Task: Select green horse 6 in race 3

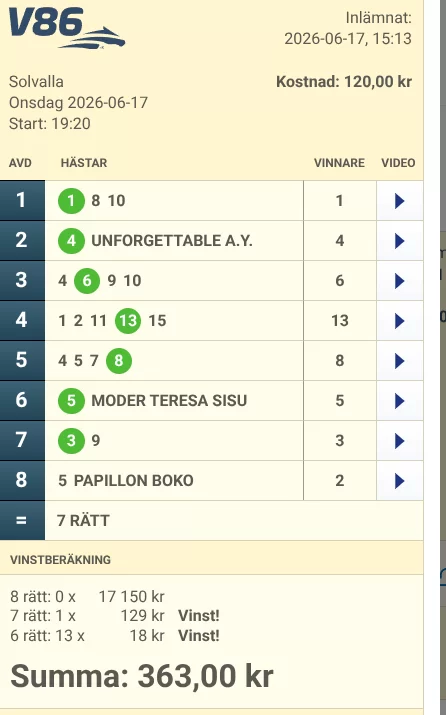Action: 87,280
